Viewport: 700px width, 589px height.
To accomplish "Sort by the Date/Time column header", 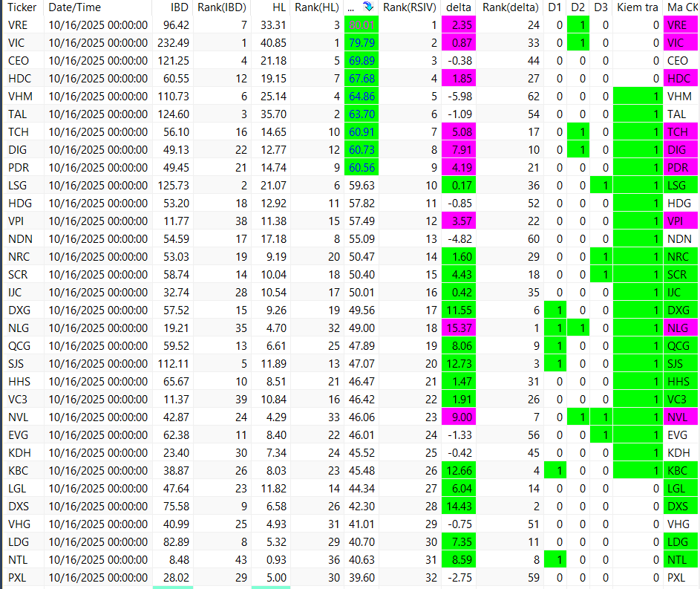I will coord(74,7).
